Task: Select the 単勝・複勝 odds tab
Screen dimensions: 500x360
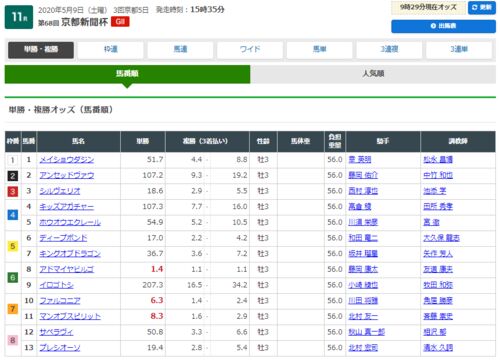Action: pyautogui.click(x=41, y=50)
